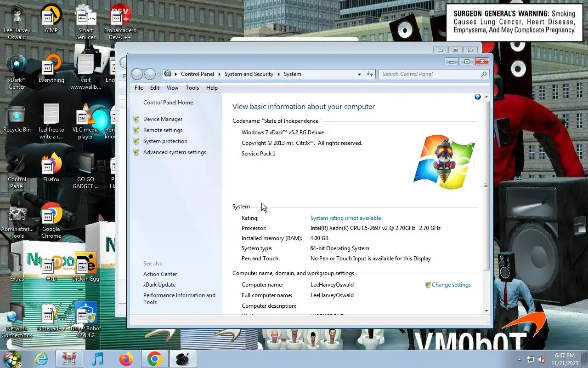
Task: Click the network tray icon
Action: pos(531,359)
